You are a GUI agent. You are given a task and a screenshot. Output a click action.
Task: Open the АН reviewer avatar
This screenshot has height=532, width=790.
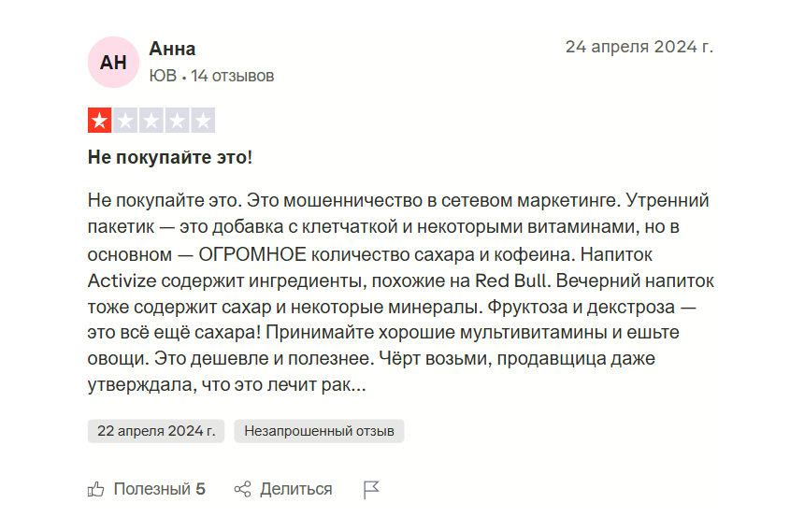click(x=113, y=62)
